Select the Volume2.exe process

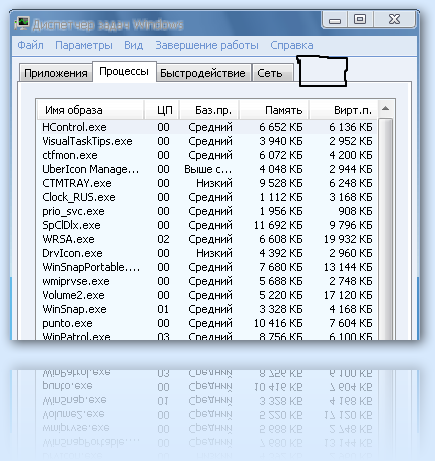tap(208, 295)
